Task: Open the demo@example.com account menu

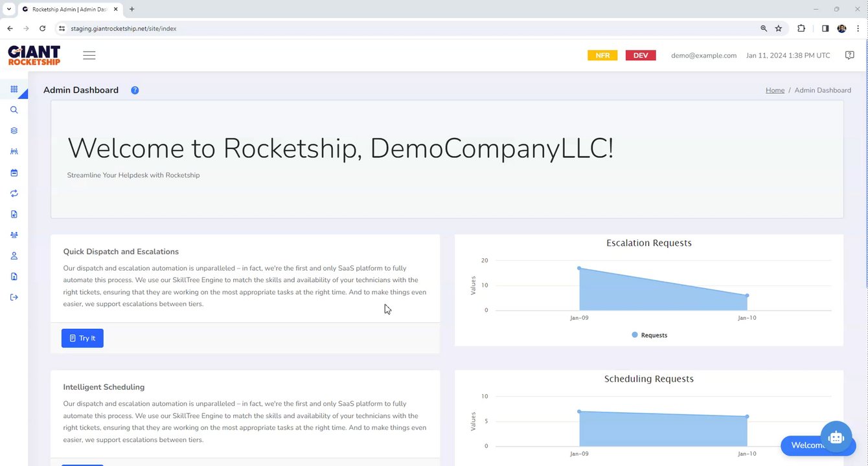Action: click(x=703, y=56)
